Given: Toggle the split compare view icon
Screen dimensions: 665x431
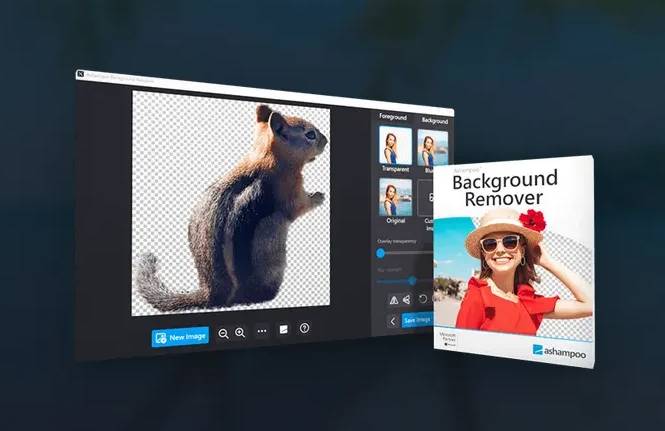Looking at the screenshot, I should [283, 330].
